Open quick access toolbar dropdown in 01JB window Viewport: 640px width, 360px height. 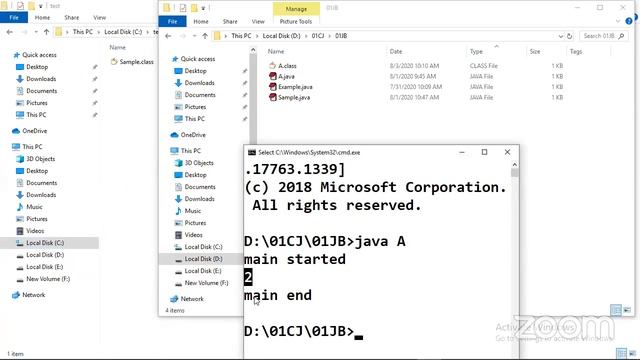203,8
